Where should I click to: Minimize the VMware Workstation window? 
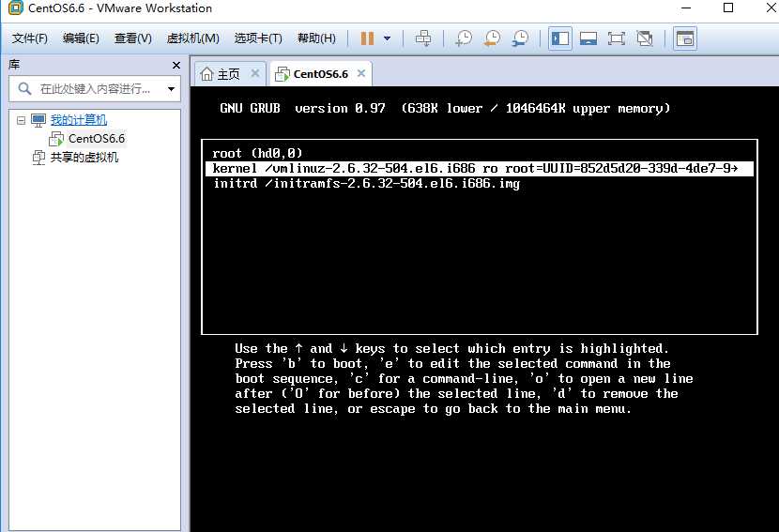pos(686,8)
